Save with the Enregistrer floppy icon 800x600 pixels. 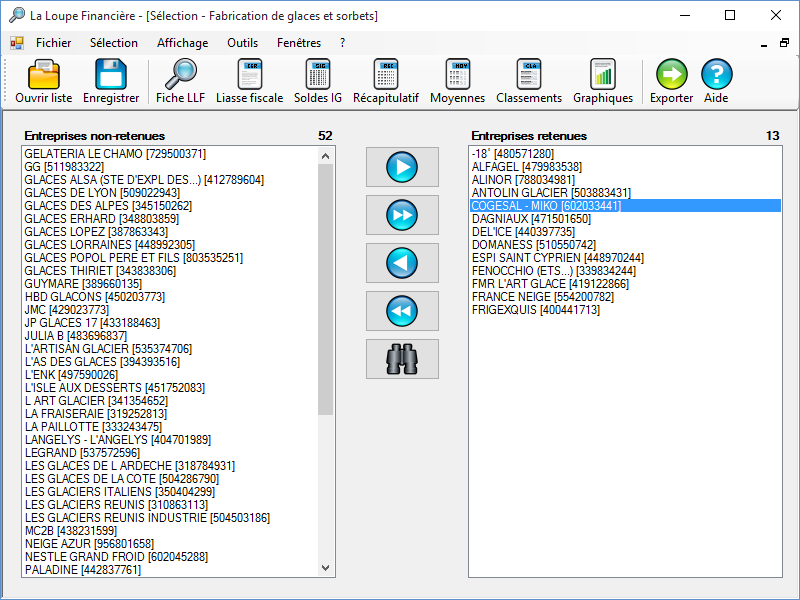[111, 82]
